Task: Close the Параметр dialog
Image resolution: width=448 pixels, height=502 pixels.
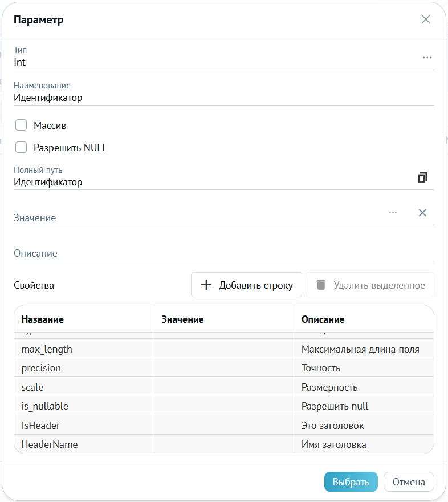Action: 426,19
